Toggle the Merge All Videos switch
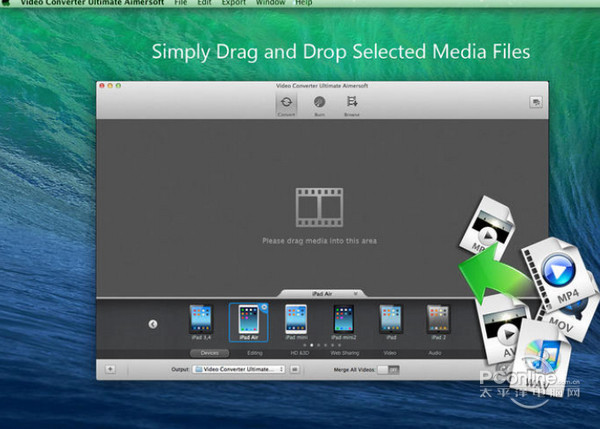Image resolution: width=600 pixels, height=429 pixels. [x=388, y=370]
